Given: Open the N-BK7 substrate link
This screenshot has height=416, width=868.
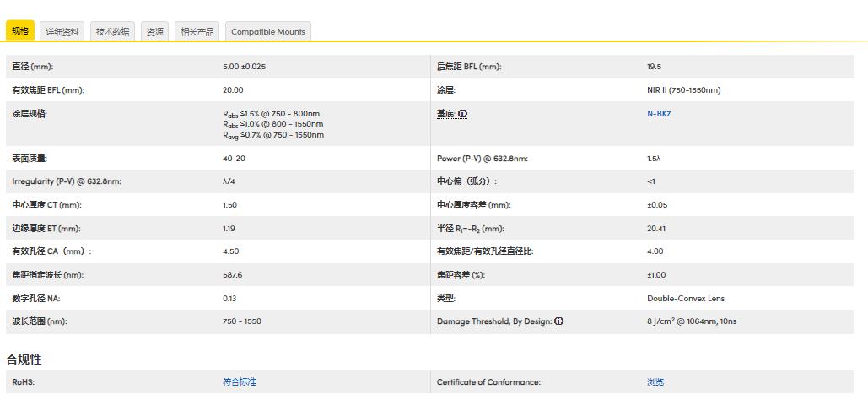Looking at the screenshot, I should [659, 114].
